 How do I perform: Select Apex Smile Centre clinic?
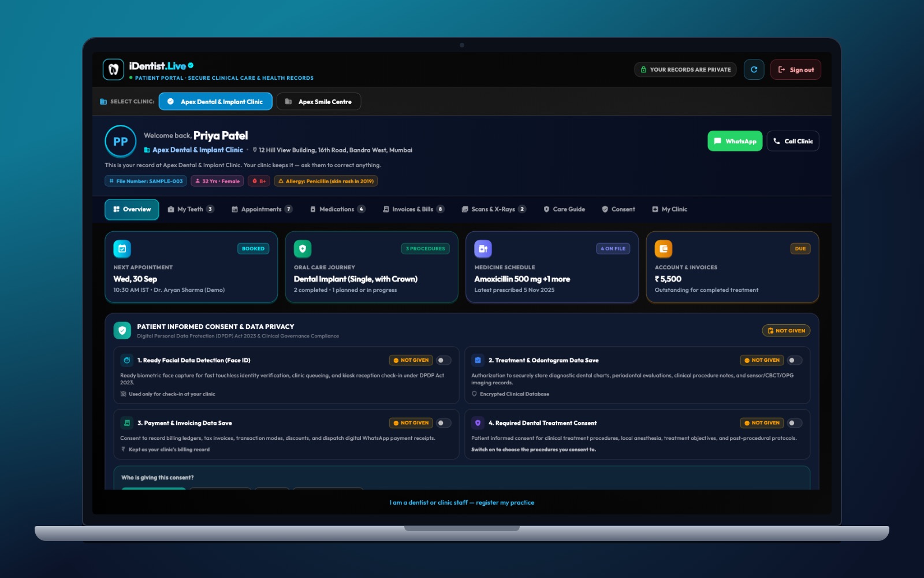(319, 102)
